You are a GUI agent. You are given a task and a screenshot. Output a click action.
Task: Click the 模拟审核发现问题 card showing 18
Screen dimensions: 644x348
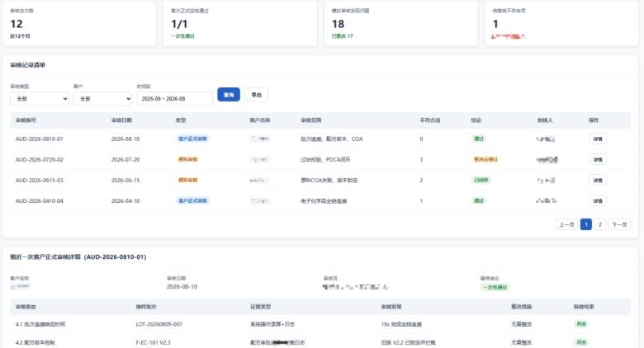click(x=401, y=23)
